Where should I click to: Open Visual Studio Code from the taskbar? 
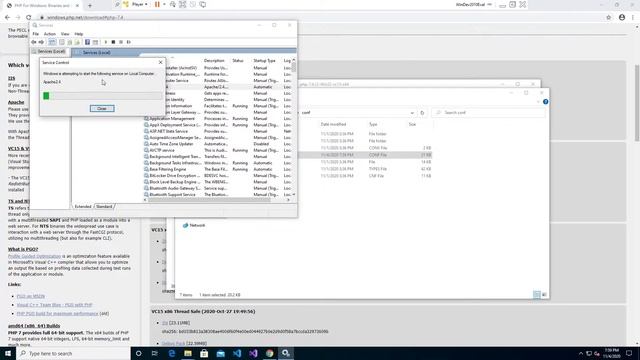(237, 353)
